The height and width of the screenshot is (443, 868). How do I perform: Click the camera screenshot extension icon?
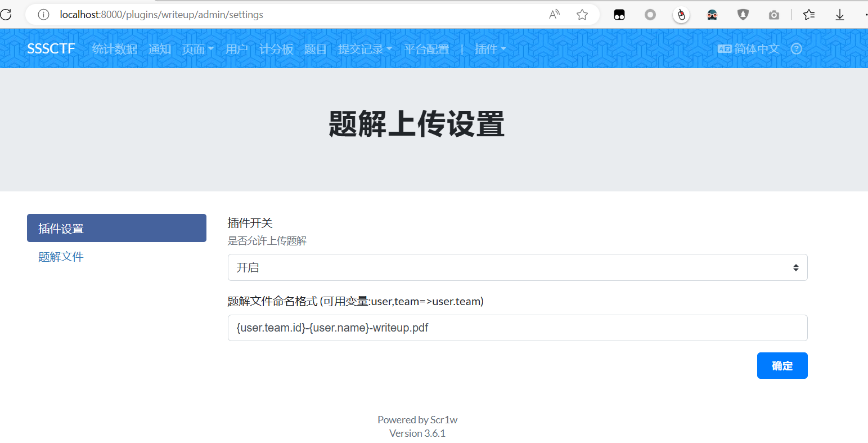pos(774,15)
